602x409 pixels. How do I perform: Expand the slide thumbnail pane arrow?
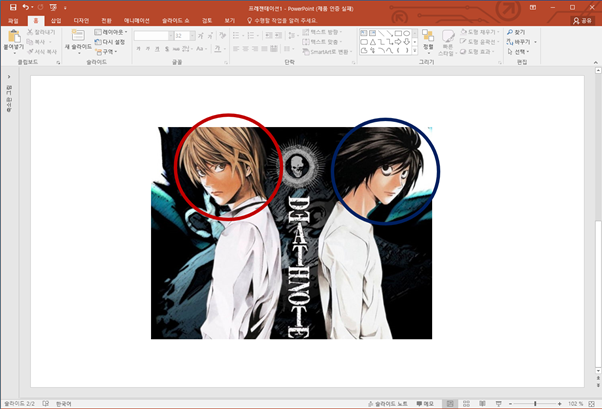tap(9, 77)
